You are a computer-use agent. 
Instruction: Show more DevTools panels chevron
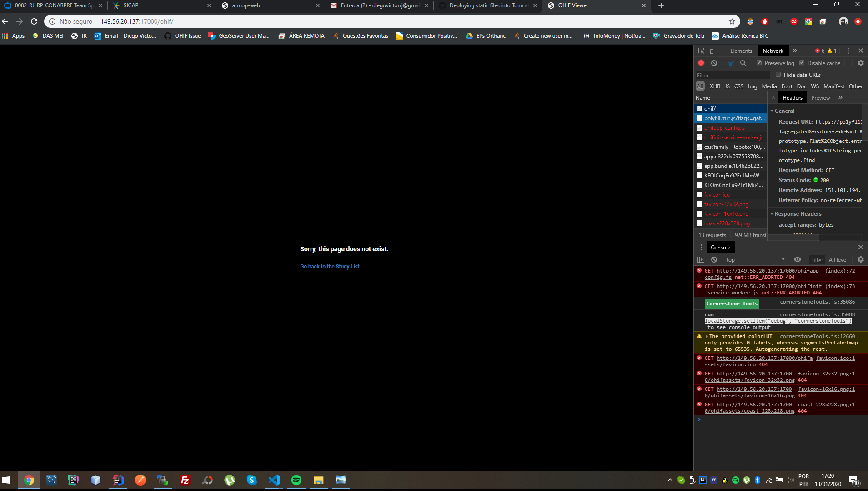coord(795,51)
